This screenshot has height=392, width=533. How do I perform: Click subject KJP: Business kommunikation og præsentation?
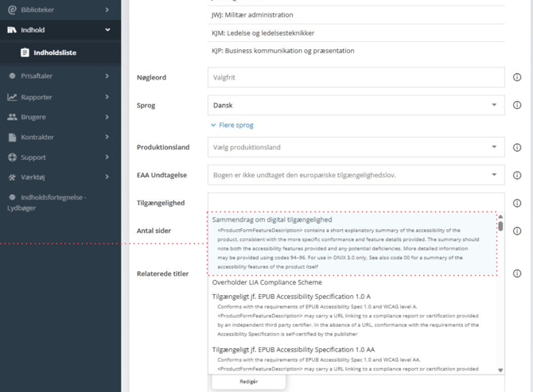click(x=356, y=51)
